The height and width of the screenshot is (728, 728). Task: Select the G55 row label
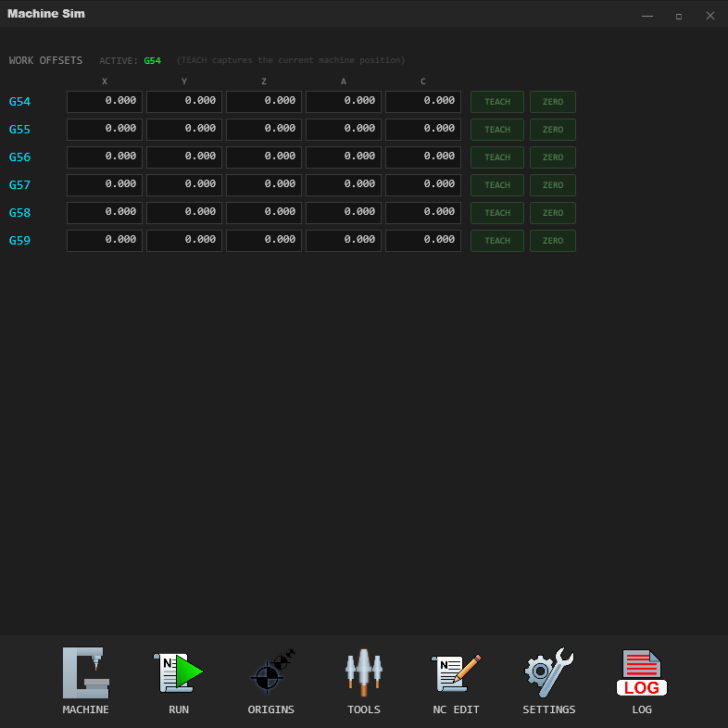click(19, 130)
